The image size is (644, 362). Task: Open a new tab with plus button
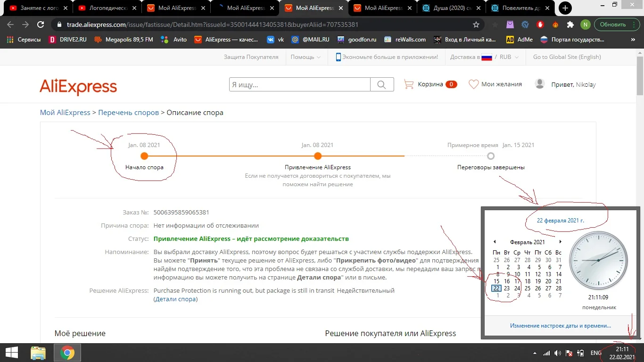pyautogui.click(x=565, y=8)
